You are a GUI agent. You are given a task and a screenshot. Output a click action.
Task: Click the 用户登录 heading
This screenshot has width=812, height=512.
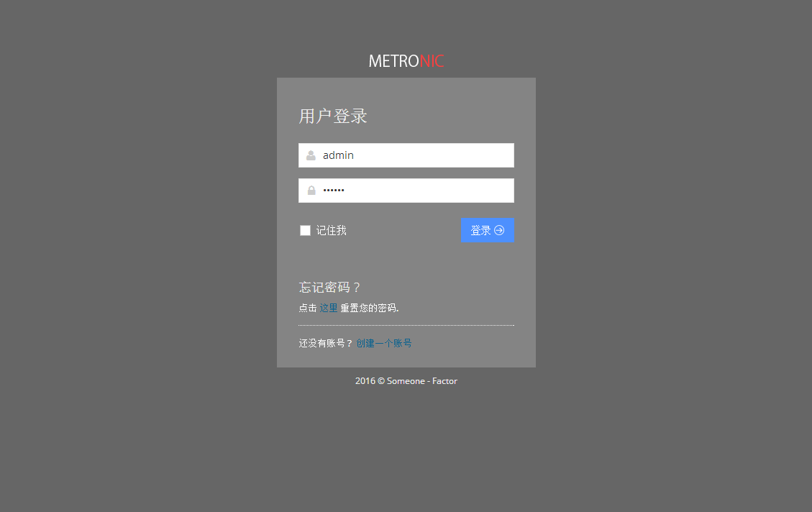point(333,116)
